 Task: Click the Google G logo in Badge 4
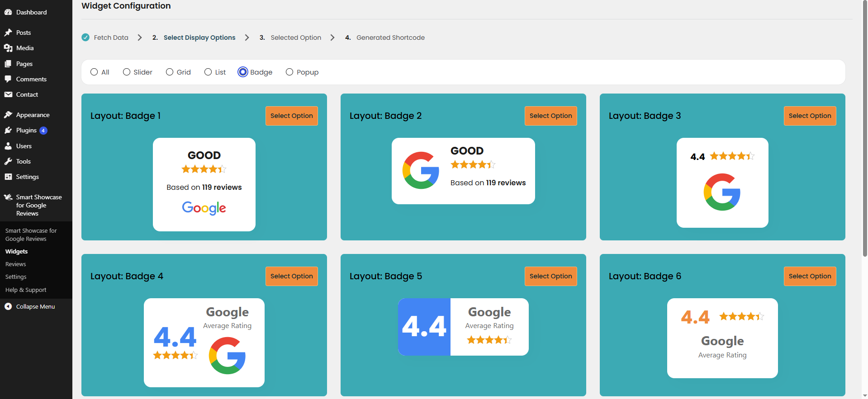tap(227, 356)
